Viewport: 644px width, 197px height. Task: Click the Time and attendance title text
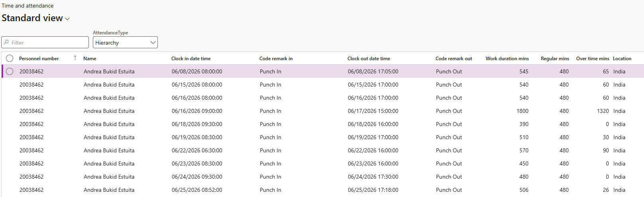27,6
